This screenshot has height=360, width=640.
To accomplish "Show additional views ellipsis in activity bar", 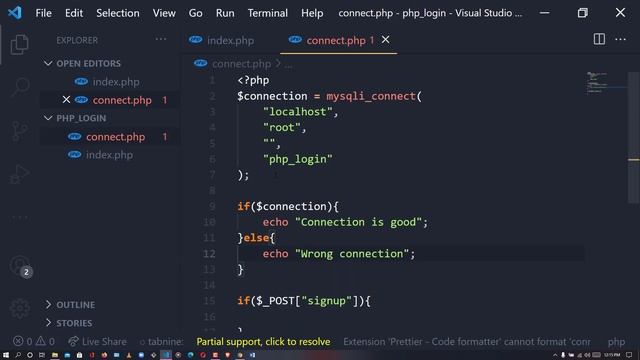I will (x=19, y=218).
